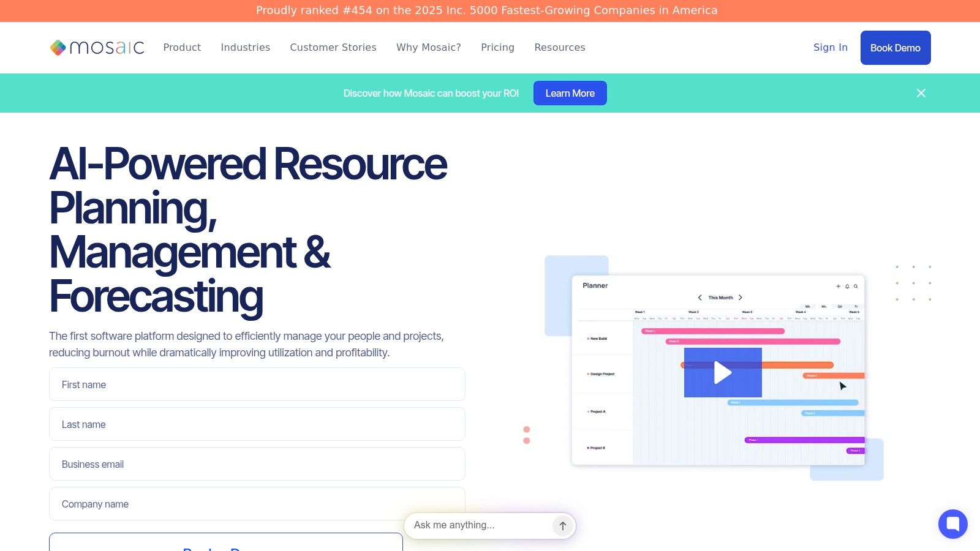Open Customer Stories page

coord(333,47)
